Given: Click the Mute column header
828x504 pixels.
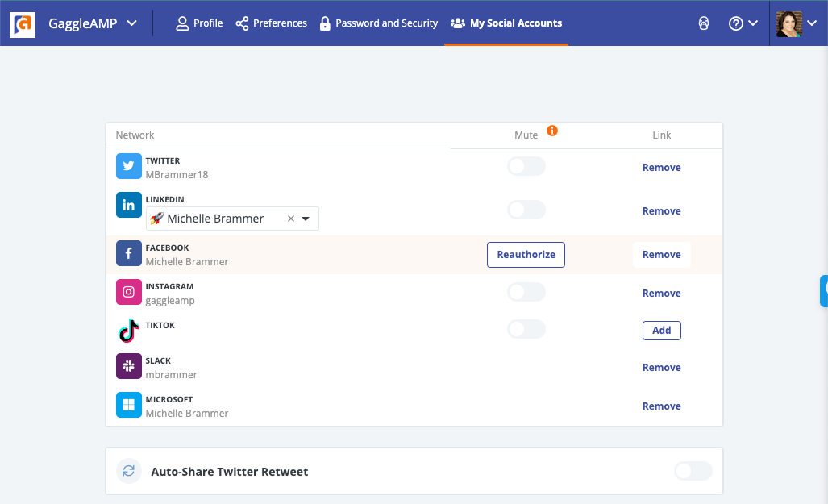Looking at the screenshot, I should click(x=526, y=135).
